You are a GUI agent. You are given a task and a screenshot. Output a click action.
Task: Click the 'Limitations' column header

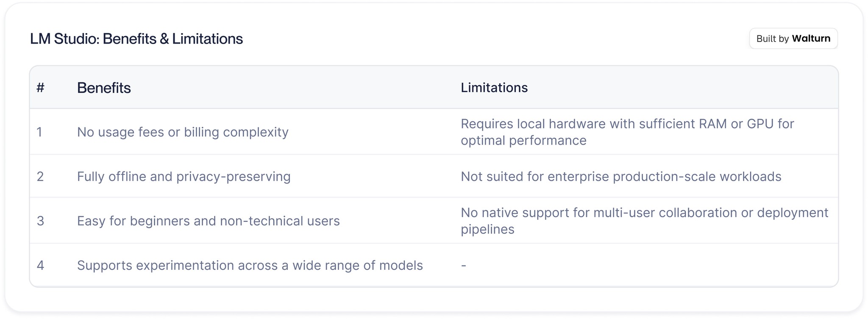494,88
